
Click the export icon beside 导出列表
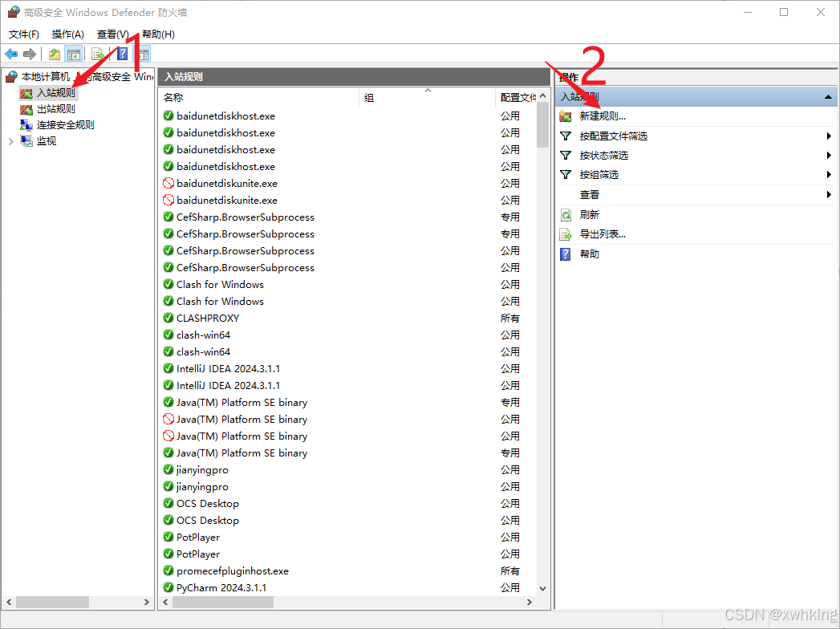click(566, 234)
